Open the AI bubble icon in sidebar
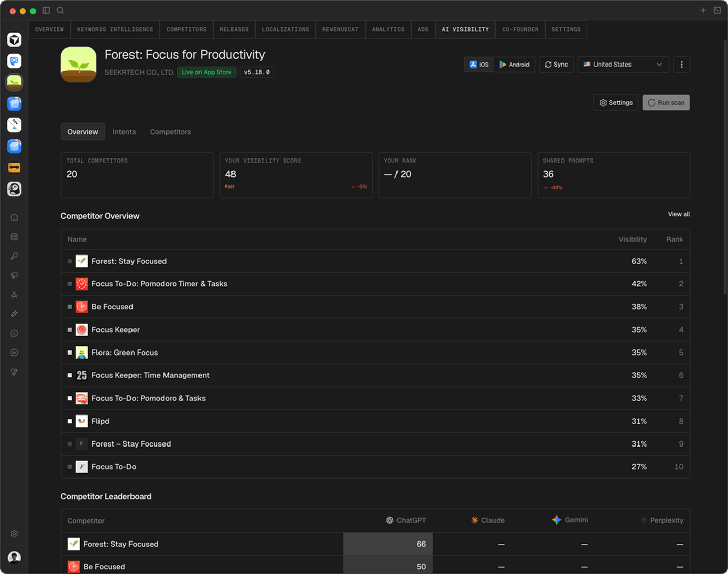The height and width of the screenshot is (574, 728). [x=14, y=353]
